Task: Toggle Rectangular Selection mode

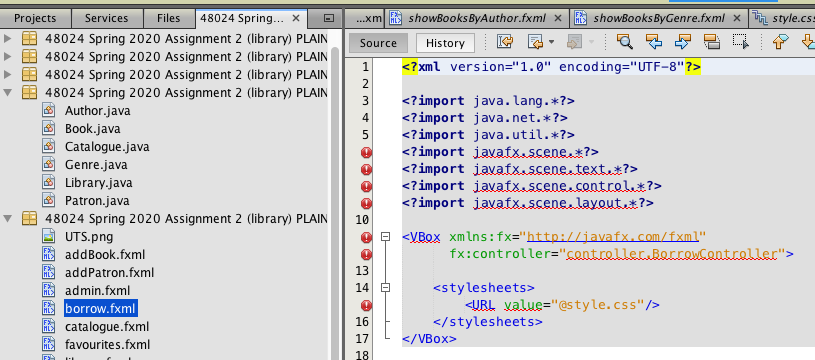Action: [741, 42]
